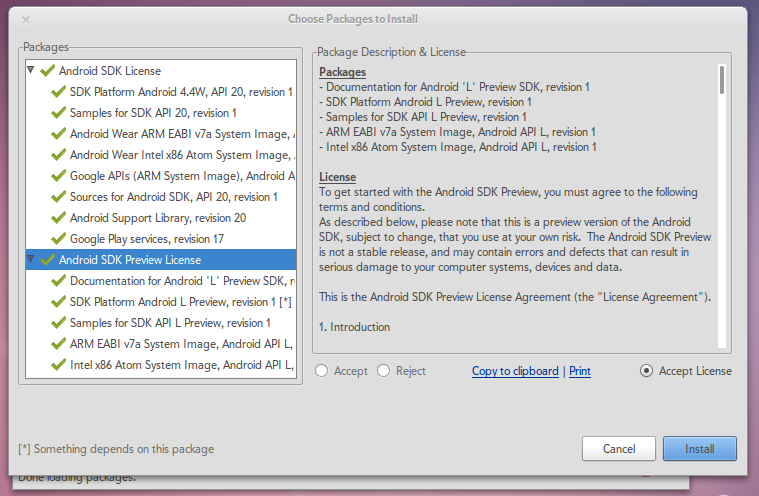Select Intel x86 Atom System Image Android API L
Screen dimensions: 759x496
pyautogui.click(x=180, y=365)
